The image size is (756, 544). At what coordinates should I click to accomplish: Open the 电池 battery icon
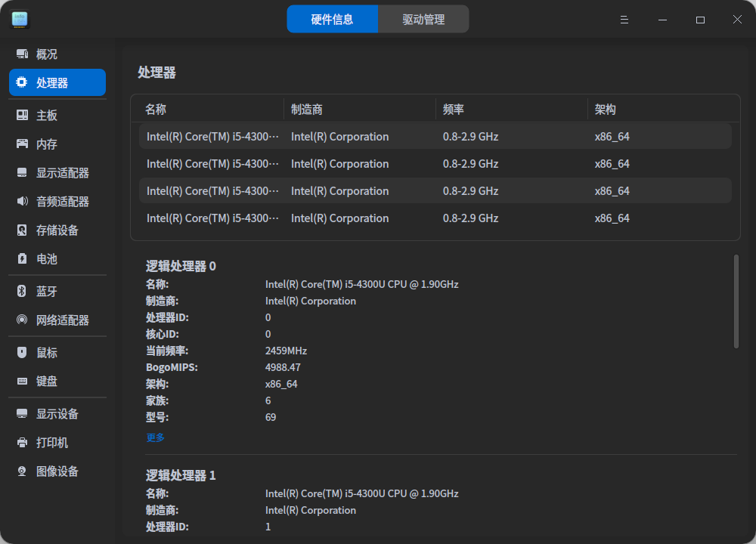pyautogui.click(x=22, y=259)
